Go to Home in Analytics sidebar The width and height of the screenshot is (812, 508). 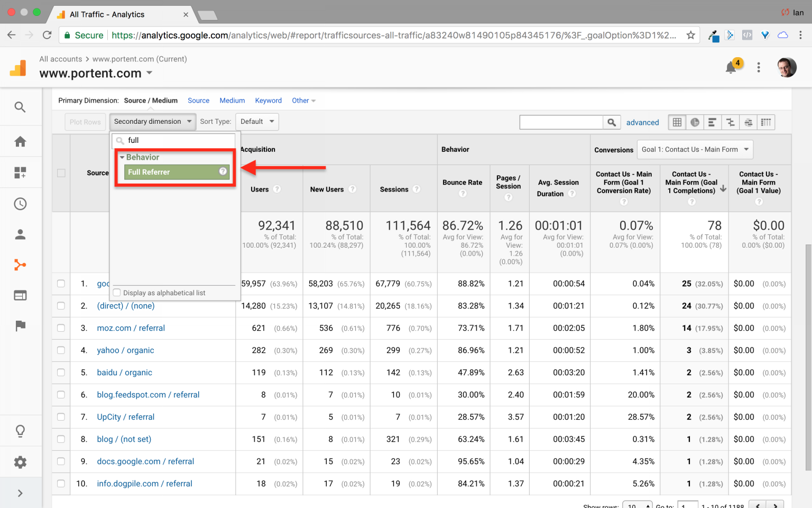coord(20,141)
